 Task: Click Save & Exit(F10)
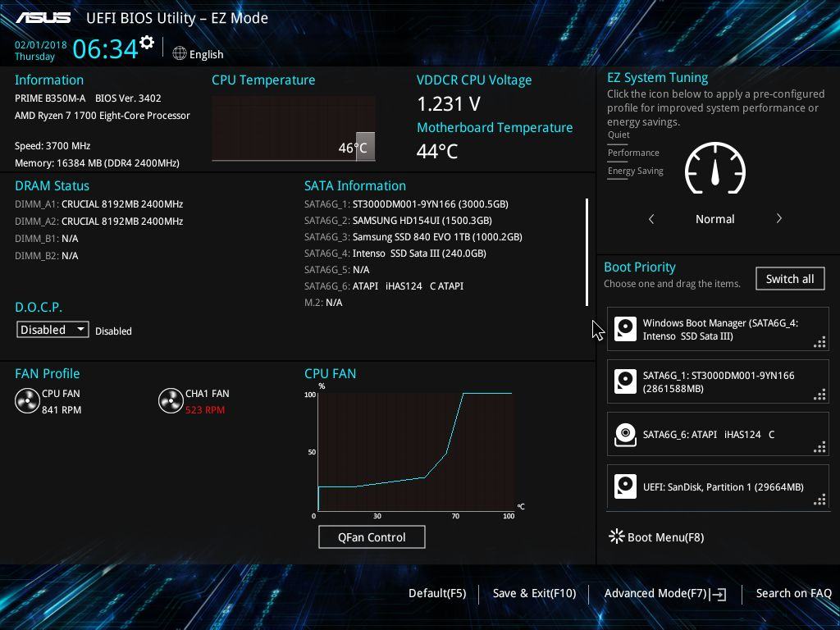(x=534, y=594)
